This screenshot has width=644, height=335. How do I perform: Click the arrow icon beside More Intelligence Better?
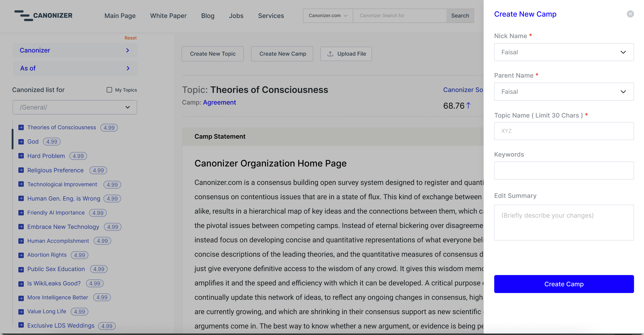click(21, 298)
